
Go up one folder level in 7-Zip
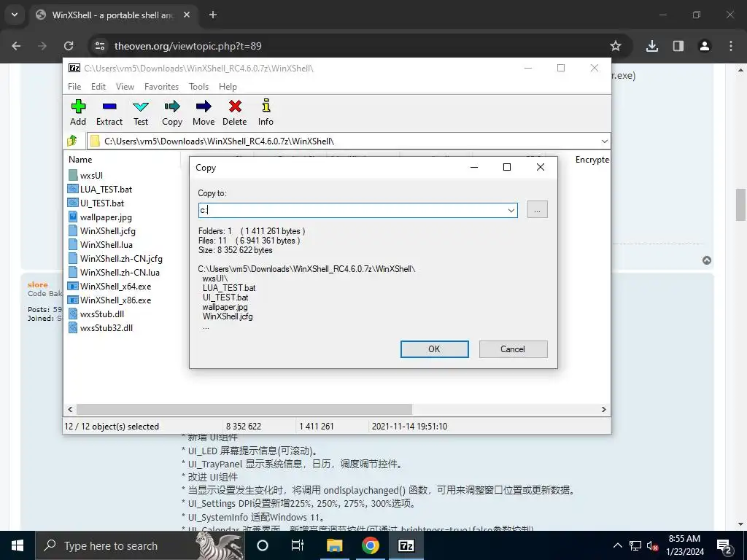coord(72,141)
